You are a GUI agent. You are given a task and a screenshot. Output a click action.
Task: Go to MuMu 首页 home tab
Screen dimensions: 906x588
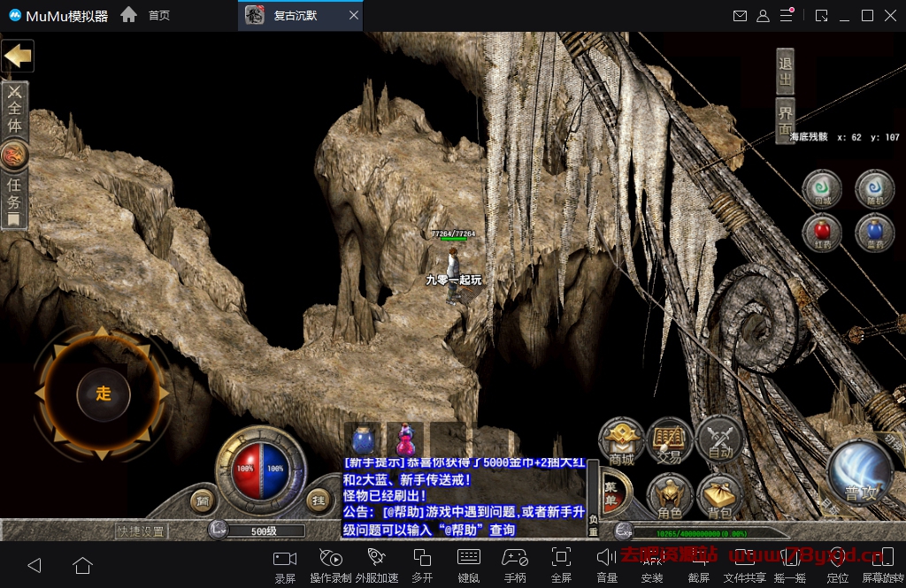pos(159,16)
